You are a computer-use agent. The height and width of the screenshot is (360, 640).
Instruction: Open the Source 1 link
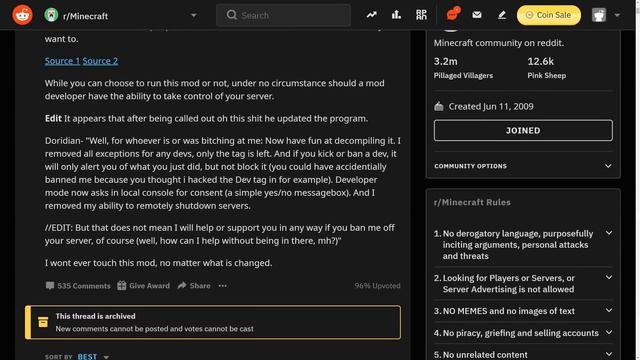click(x=62, y=61)
